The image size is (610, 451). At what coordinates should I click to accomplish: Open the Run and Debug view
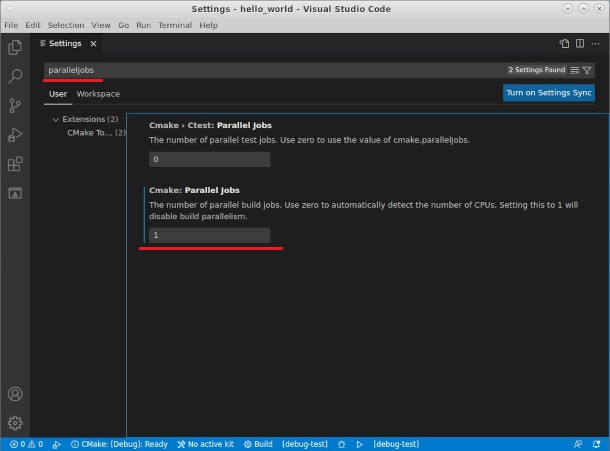coord(15,135)
